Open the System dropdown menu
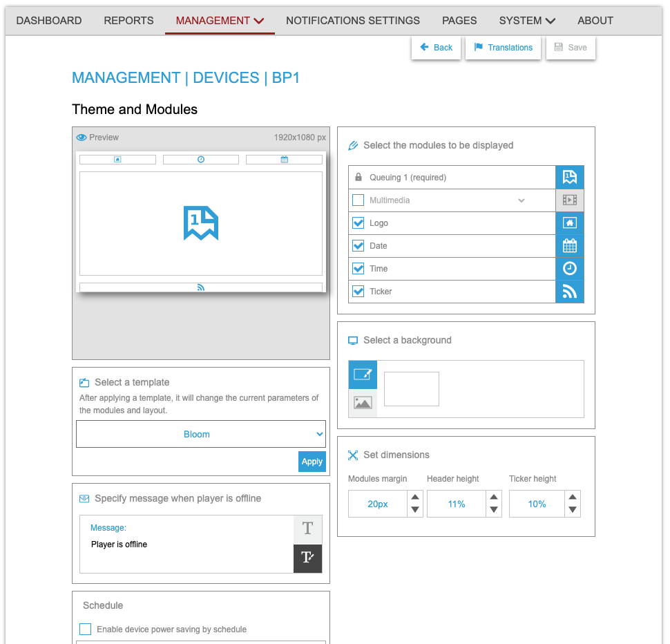 (x=527, y=21)
